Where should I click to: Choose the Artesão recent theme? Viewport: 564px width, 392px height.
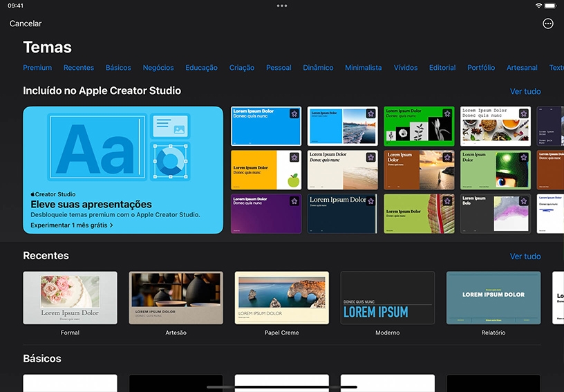coord(176,298)
